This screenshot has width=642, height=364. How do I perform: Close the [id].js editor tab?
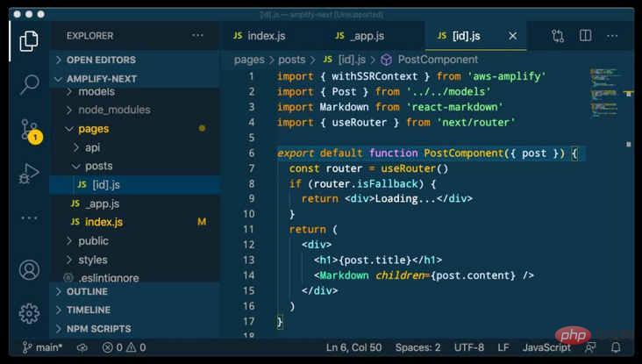point(512,36)
